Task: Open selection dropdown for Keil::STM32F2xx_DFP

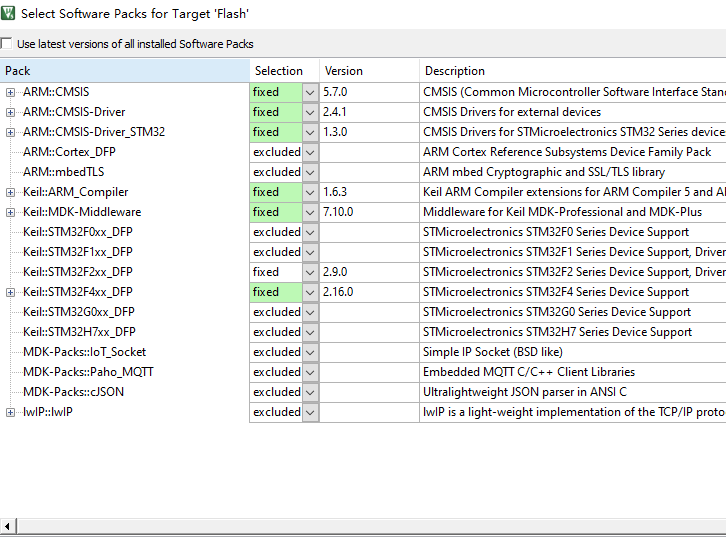Action: [x=310, y=272]
